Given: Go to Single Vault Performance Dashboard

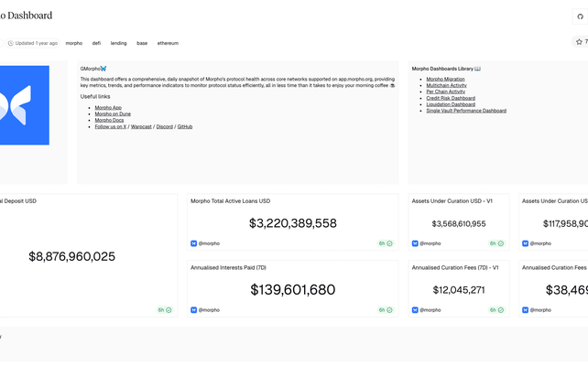Looking at the screenshot, I should tap(466, 111).
